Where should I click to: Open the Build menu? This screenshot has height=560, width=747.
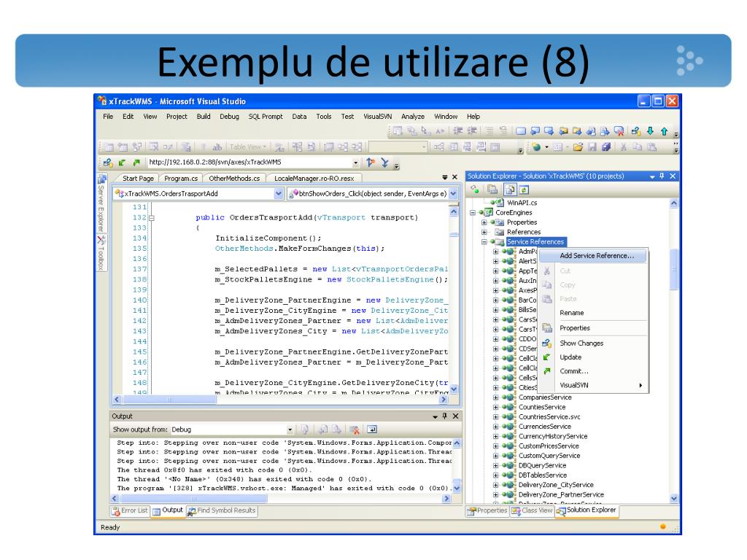click(204, 117)
